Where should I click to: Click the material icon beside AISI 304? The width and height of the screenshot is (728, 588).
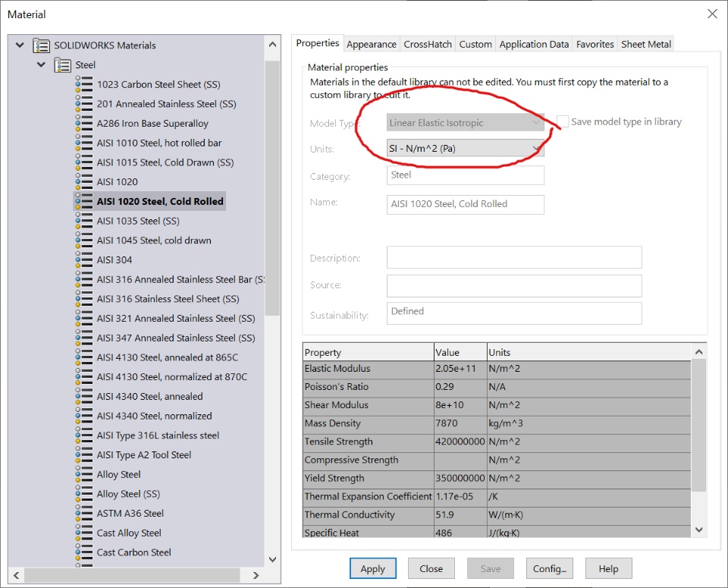click(x=84, y=260)
